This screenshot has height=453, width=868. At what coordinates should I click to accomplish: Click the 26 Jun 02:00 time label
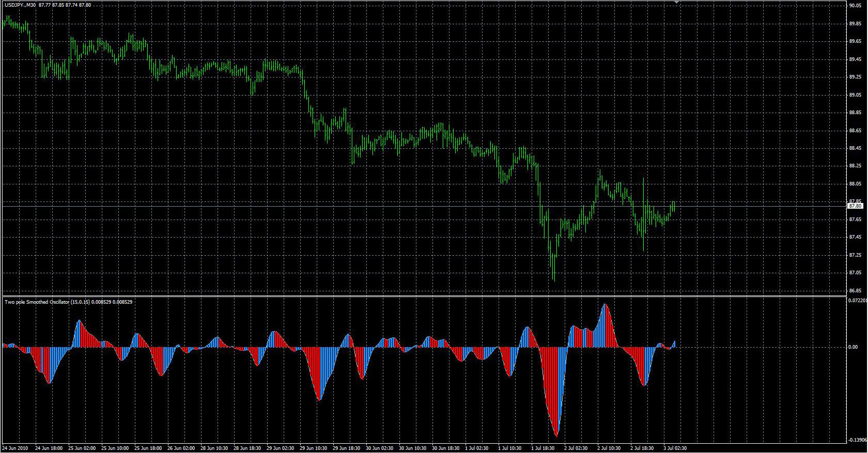181,448
